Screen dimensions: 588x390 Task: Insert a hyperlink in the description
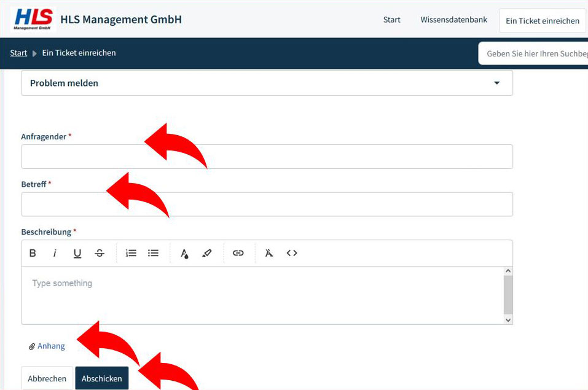pos(238,253)
